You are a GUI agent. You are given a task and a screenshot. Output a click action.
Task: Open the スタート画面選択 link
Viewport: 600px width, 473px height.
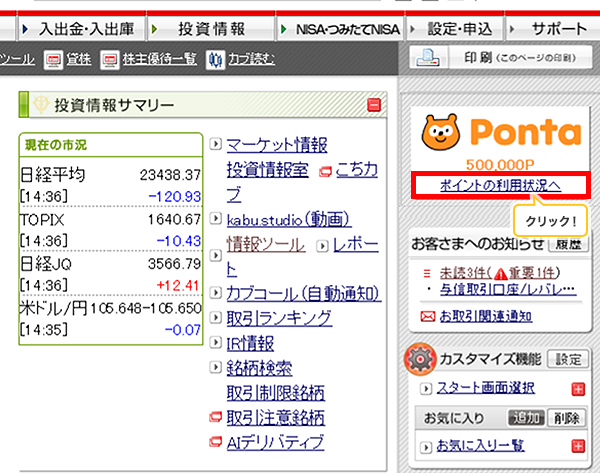(x=486, y=388)
